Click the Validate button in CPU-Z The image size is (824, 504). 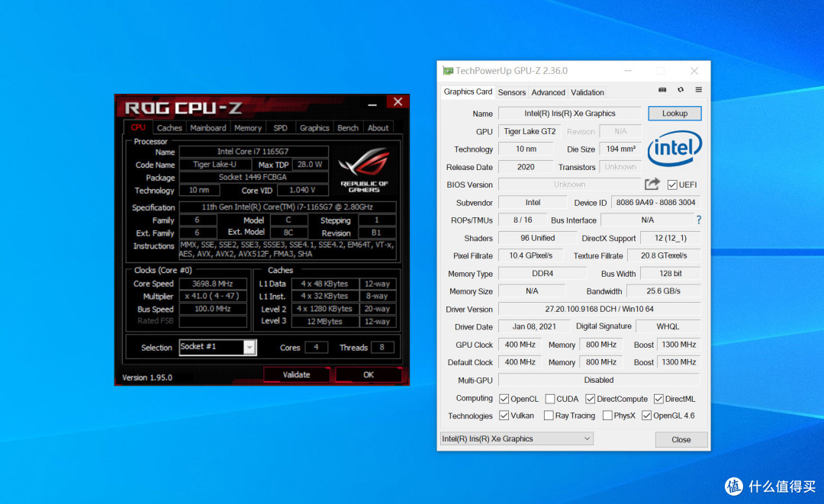tap(296, 374)
